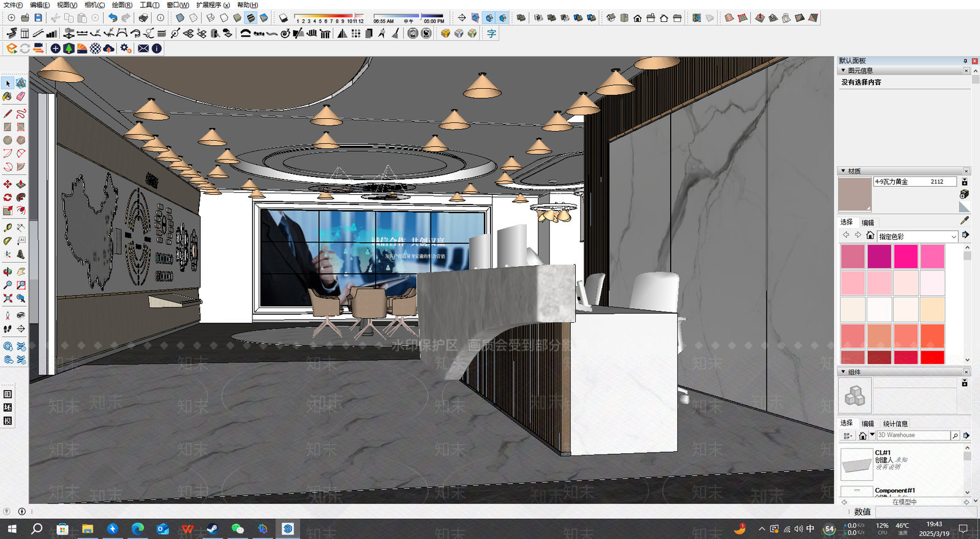Screen dimensions: 980x539
Task: Pick the eyedropper sample paint tool
Action: 965,220
